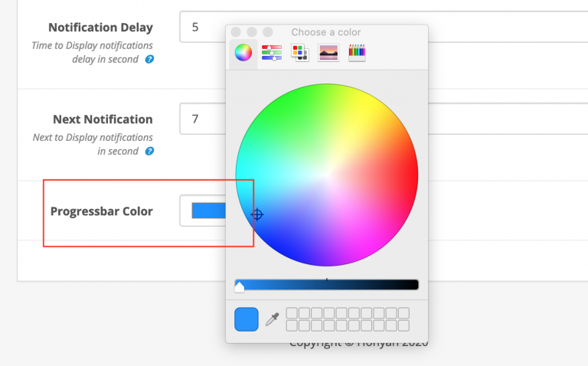Switch to the Image Palettes tab
This screenshot has height=366, width=588.
[328, 53]
